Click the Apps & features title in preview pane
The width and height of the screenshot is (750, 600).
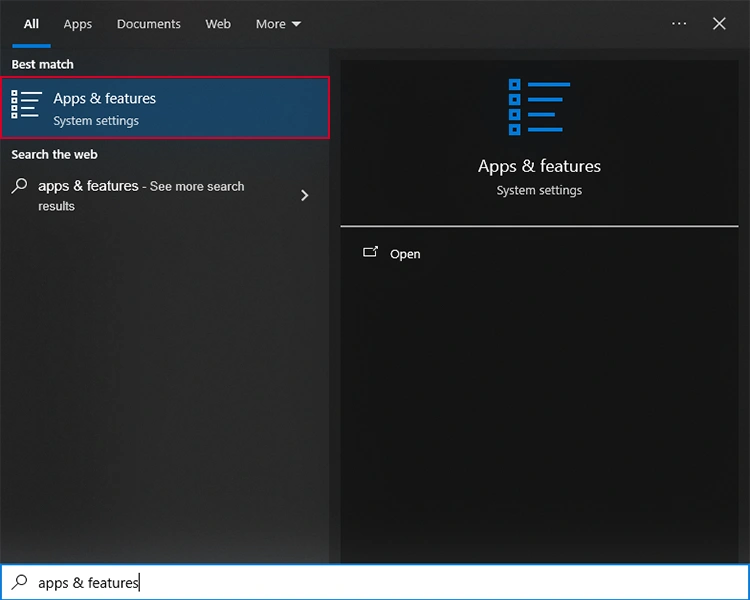point(539,167)
